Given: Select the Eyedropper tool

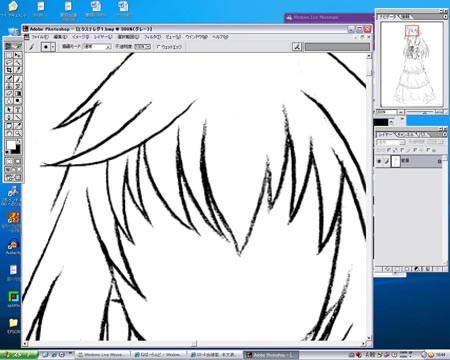Looking at the screenshot, I should point(18,126).
